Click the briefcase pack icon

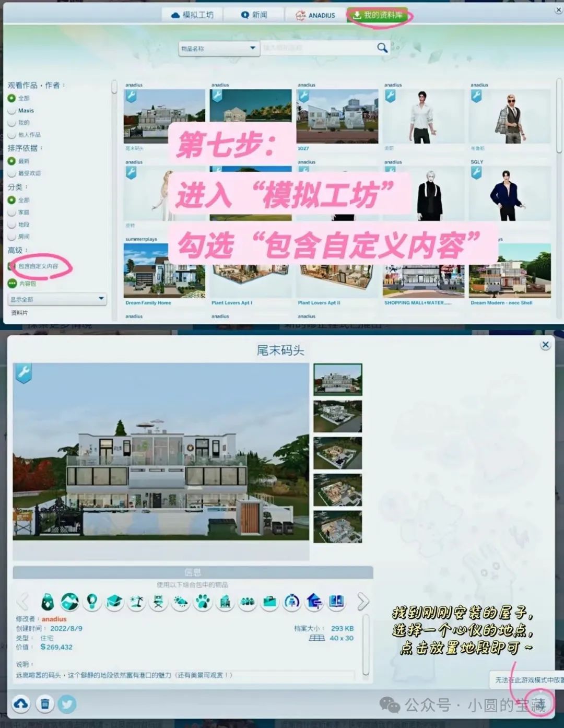click(x=269, y=602)
